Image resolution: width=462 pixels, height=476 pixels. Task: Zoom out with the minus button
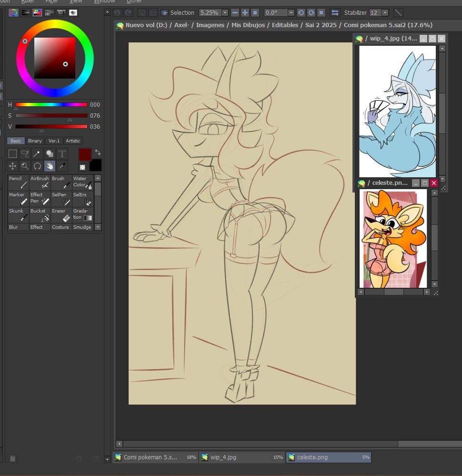pyautogui.click(x=235, y=13)
